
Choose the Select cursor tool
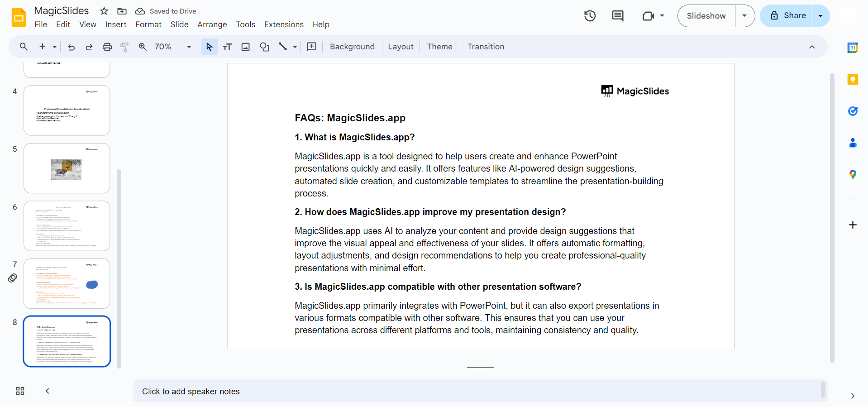tap(209, 47)
